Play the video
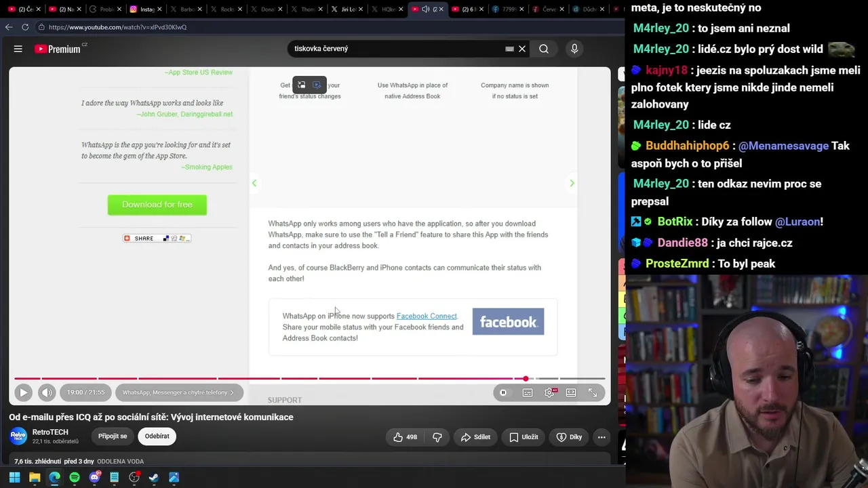The width and height of the screenshot is (868, 488). [x=23, y=392]
